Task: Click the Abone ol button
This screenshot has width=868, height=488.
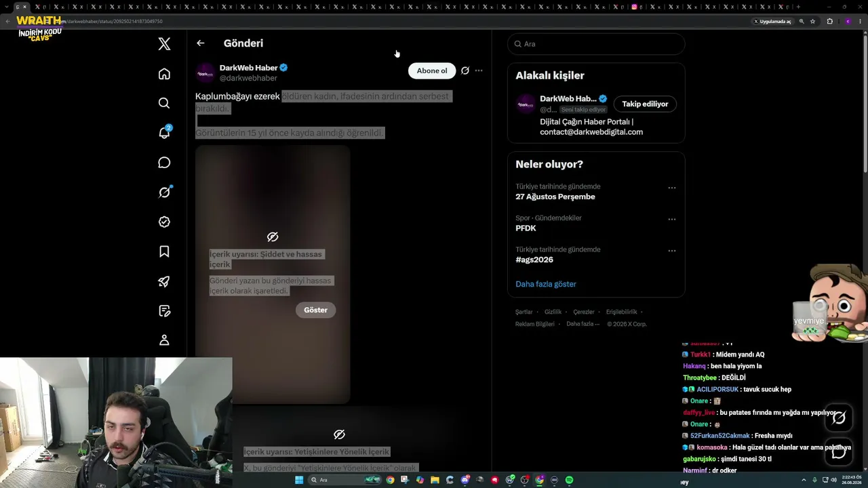Action: point(432,70)
